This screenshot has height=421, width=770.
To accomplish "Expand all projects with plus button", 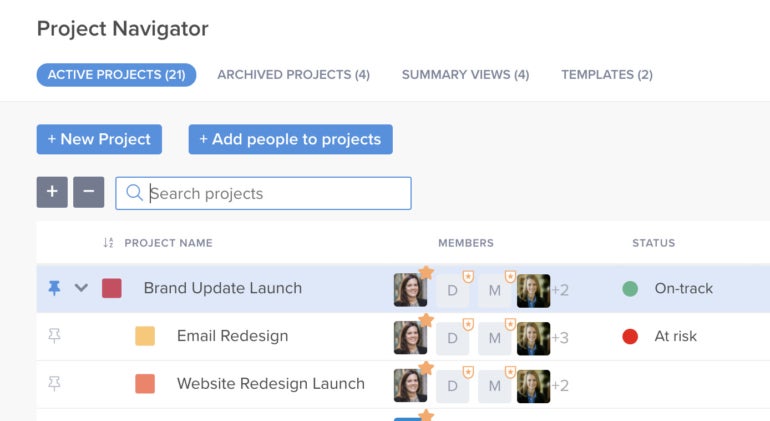I will [x=52, y=192].
